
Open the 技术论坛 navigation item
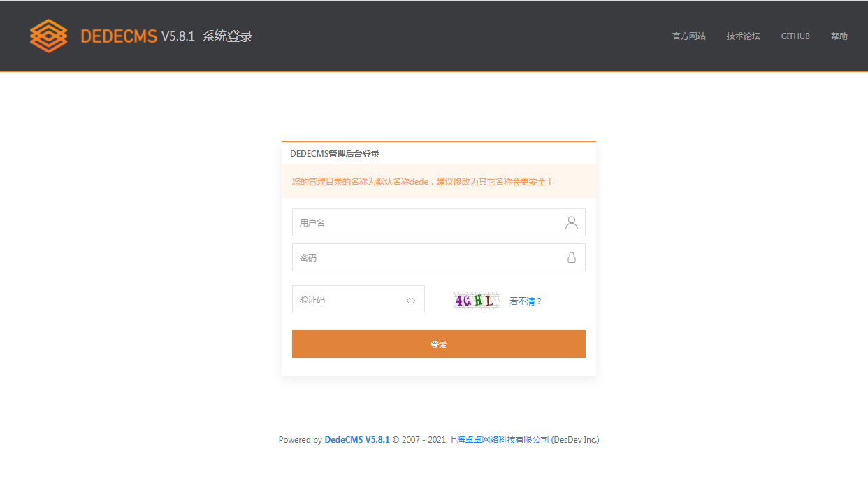pyautogui.click(x=743, y=36)
